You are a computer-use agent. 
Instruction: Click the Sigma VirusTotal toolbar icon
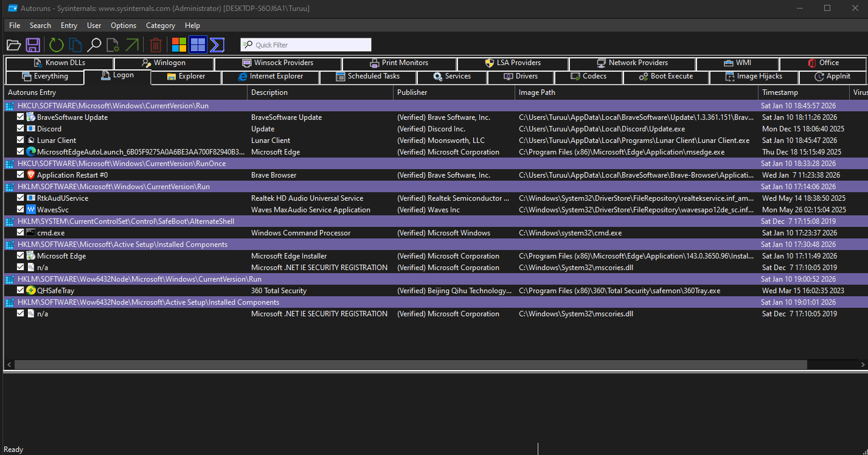coord(217,44)
